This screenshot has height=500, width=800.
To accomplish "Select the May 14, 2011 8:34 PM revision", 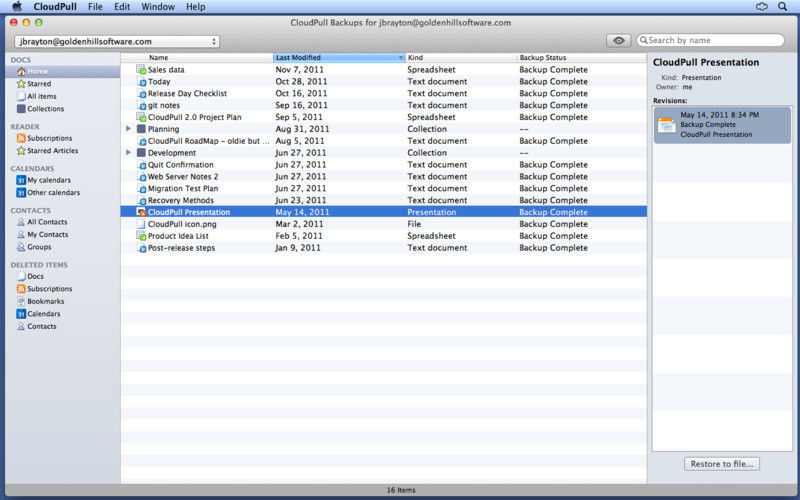I will [x=722, y=125].
